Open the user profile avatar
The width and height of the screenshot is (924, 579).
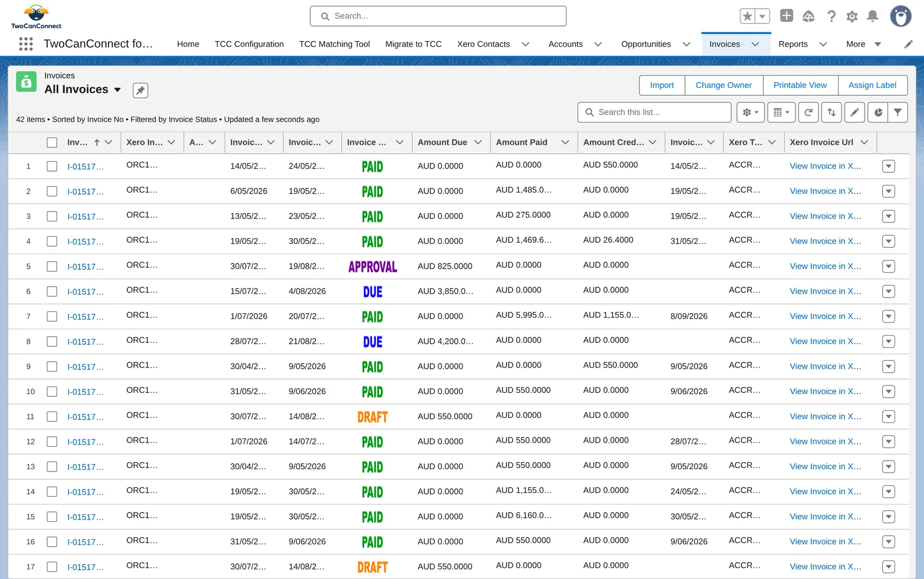(x=900, y=16)
